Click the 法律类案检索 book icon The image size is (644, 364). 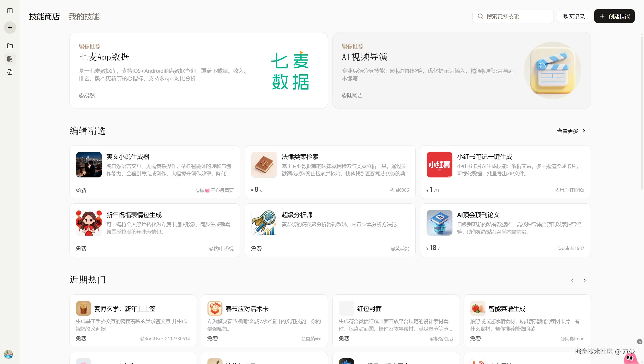264,165
